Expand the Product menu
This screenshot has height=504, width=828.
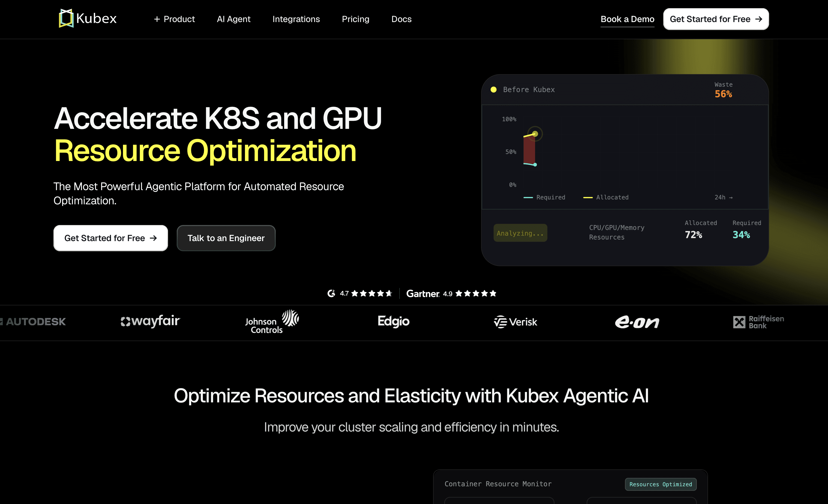(x=174, y=19)
